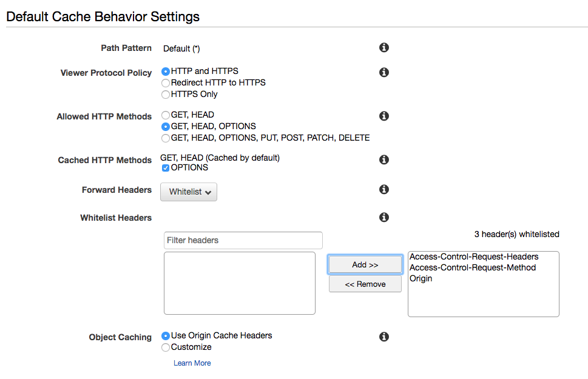This screenshot has width=588, height=379.
Task: Open info icon for Object Caching
Action: (384, 337)
